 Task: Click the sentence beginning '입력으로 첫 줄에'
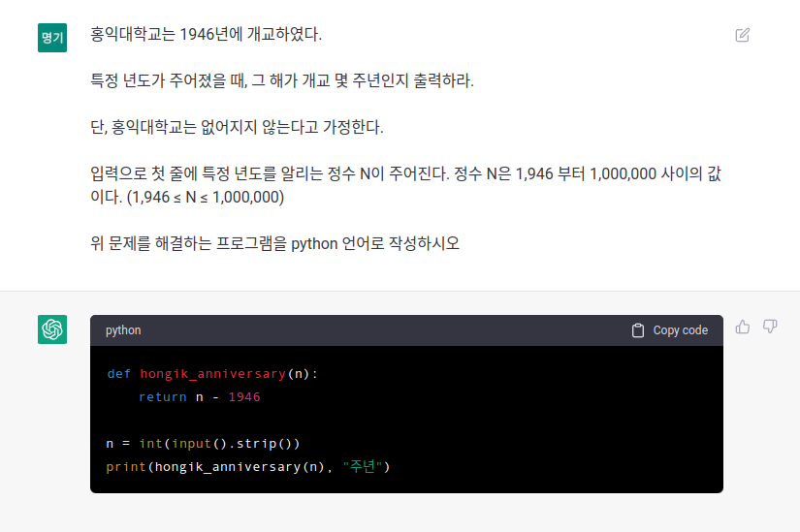(405, 185)
